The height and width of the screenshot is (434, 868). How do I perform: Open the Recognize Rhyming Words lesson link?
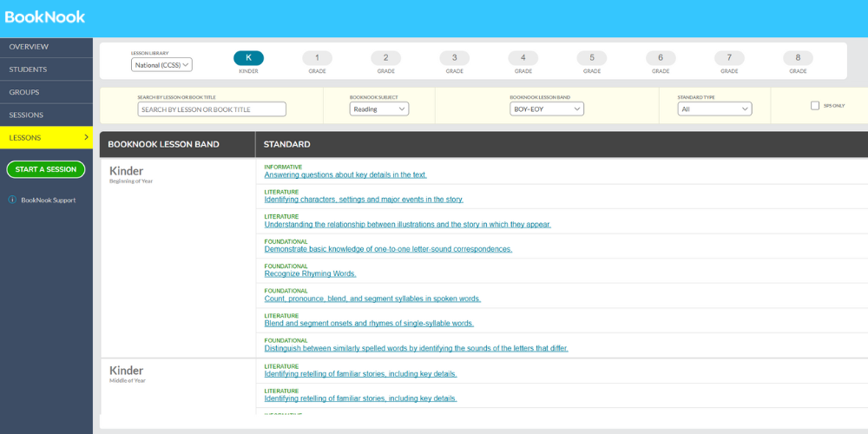310,274
